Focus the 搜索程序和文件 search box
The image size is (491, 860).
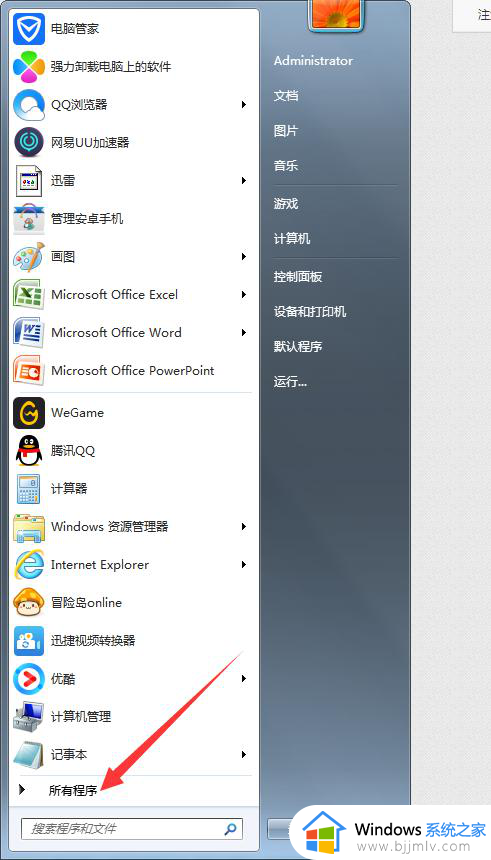(x=132, y=828)
